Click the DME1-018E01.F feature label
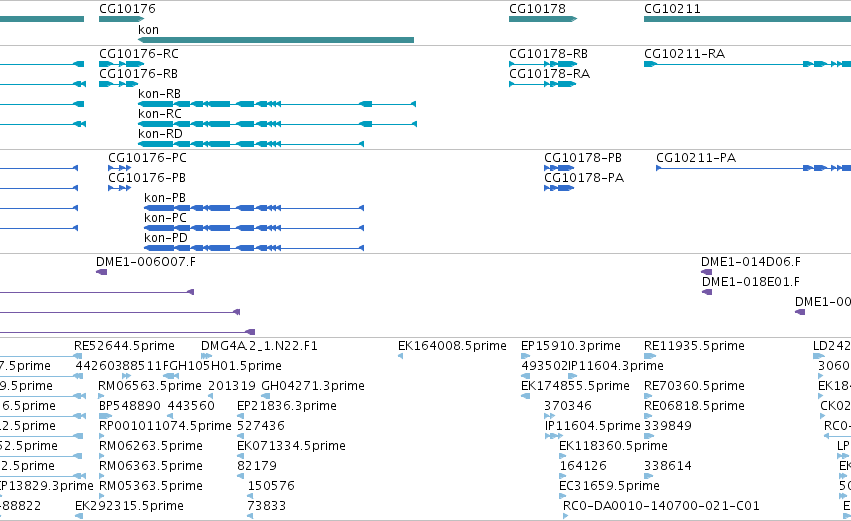Image resolution: width=851 pixels, height=521 pixels. pyautogui.click(x=751, y=282)
